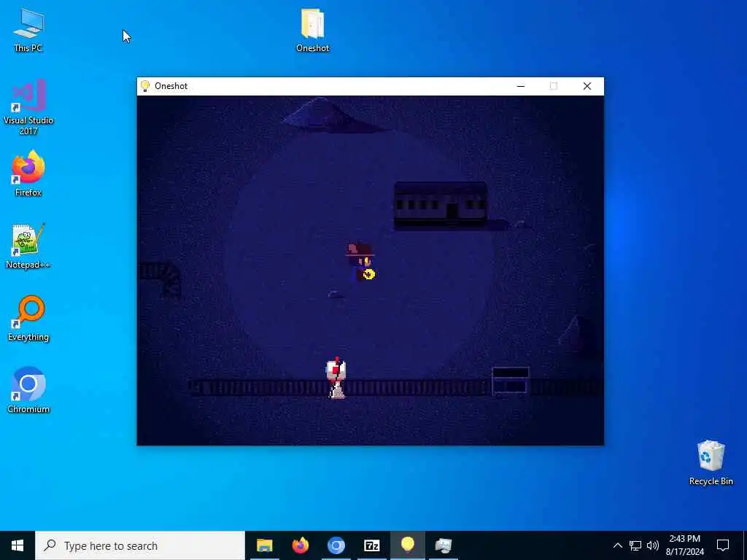Focus the taskbar search box
The image size is (747, 560).
(140, 545)
